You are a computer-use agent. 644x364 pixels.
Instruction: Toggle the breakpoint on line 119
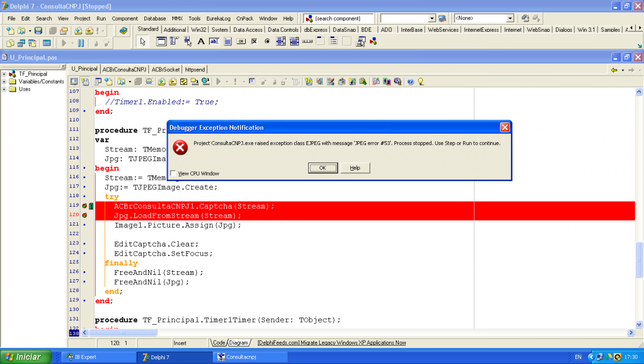point(84,206)
